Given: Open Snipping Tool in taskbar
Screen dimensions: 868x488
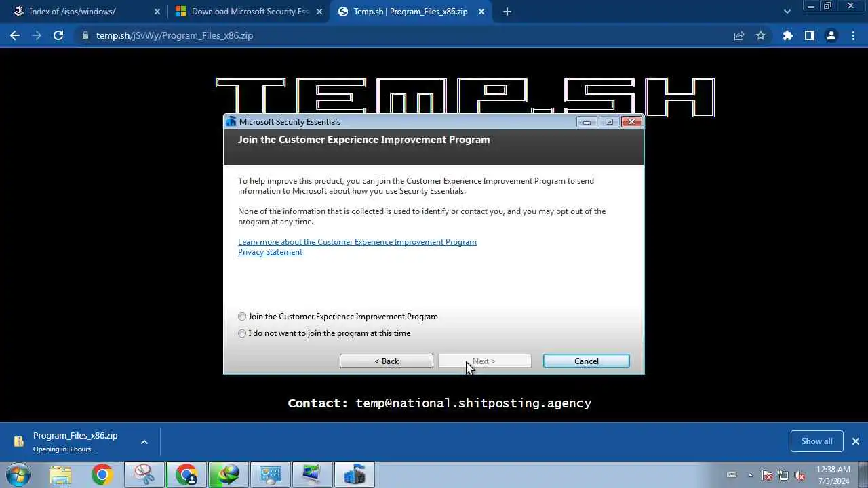Looking at the screenshot, I should click(144, 474).
